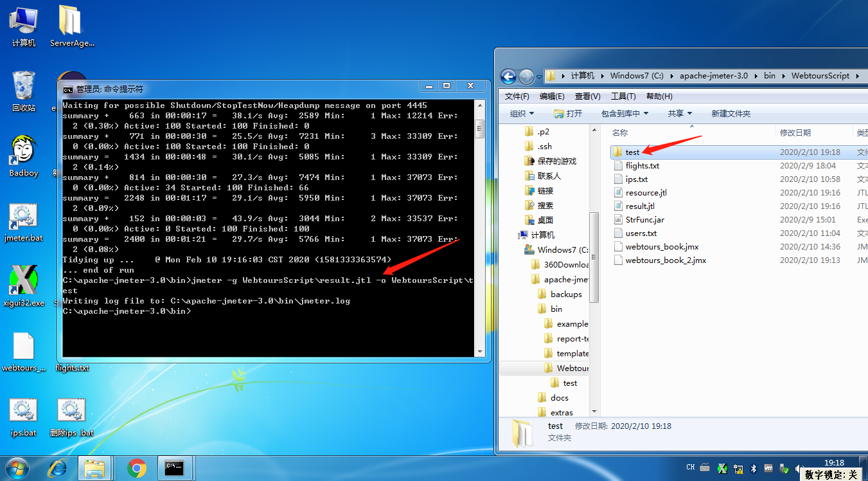Click the Bluetooth tray icon

coord(754,468)
